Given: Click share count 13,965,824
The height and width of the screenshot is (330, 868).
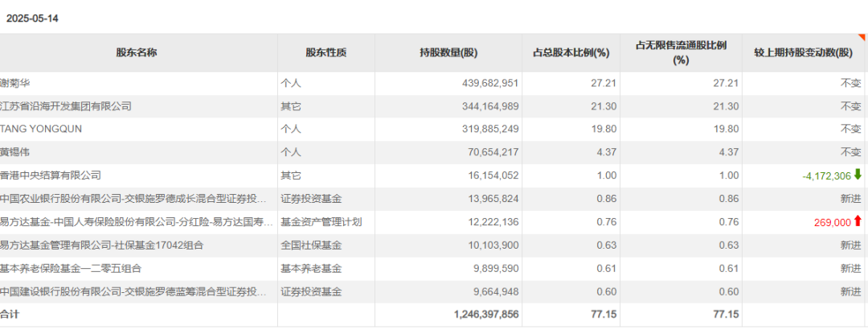Looking at the screenshot, I should (493, 199).
